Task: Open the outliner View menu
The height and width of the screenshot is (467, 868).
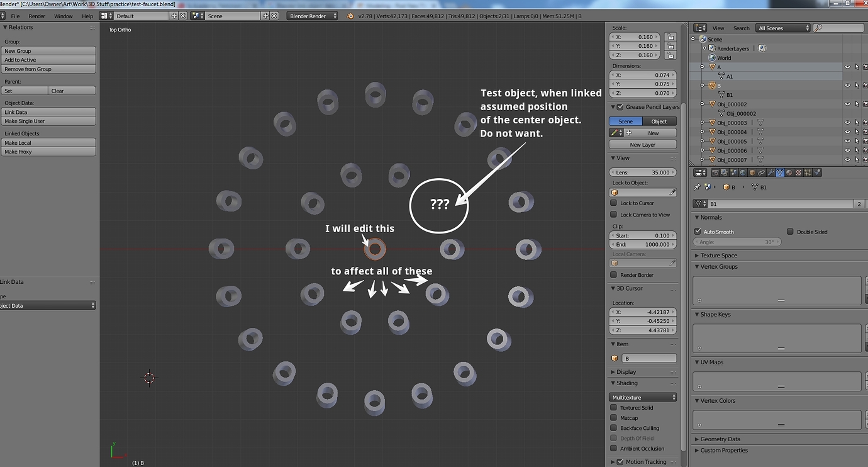Action: pyautogui.click(x=718, y=28)
